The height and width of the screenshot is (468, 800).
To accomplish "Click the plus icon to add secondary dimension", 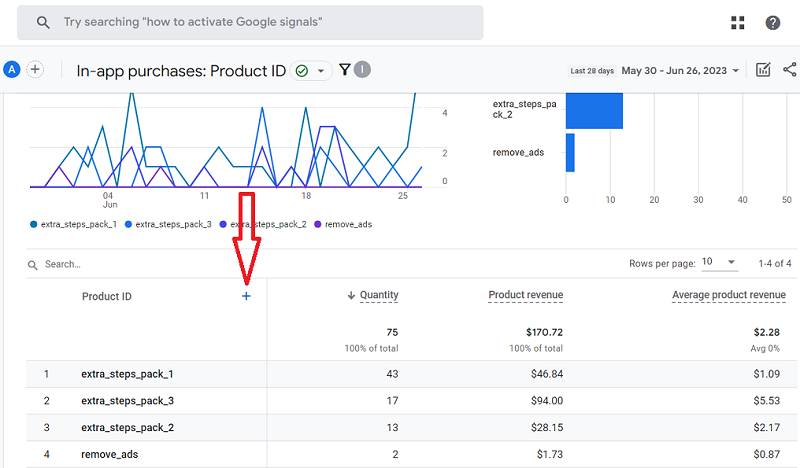I will 246,296.
